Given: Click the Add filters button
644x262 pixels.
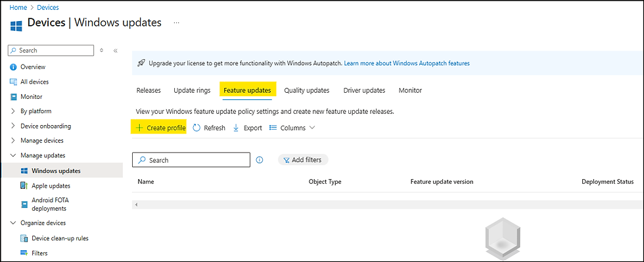Looking at the screenshot, I should [x=303, y=160].
